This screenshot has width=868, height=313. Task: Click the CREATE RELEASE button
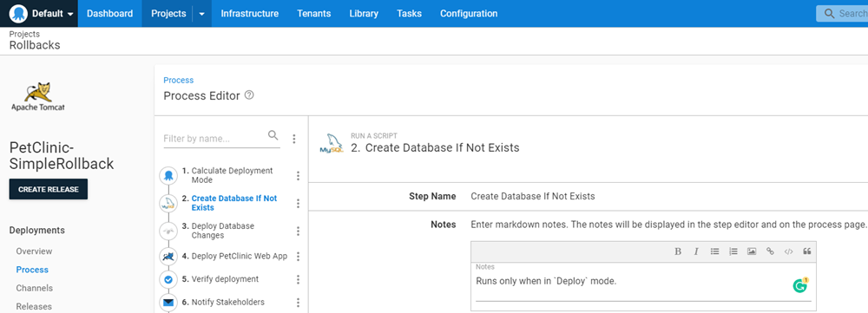[48, 189]
